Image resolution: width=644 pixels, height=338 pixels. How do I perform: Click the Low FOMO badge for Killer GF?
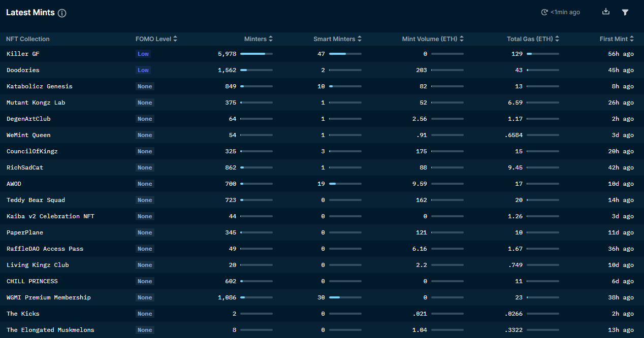coord(143,54)
